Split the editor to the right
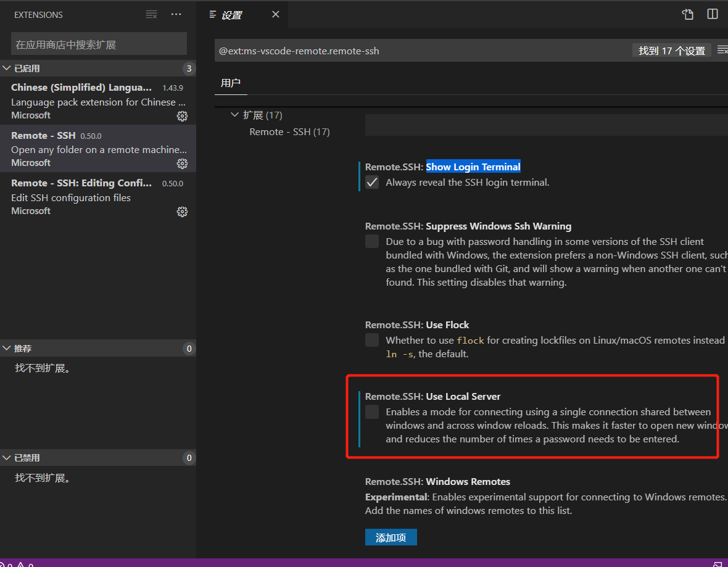 (x=712, y=14)
